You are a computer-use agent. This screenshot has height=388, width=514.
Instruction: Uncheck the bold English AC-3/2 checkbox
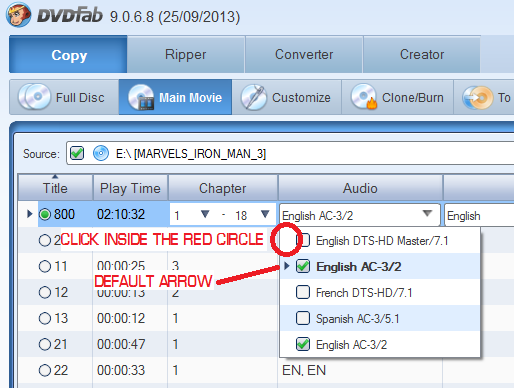click(303, 266)
